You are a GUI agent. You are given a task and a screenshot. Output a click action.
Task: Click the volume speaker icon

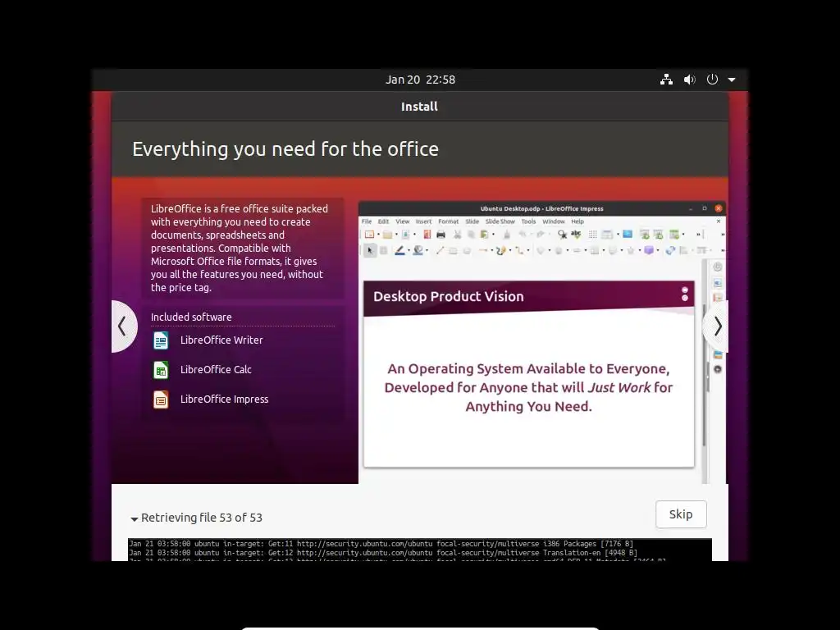(689, 80)
